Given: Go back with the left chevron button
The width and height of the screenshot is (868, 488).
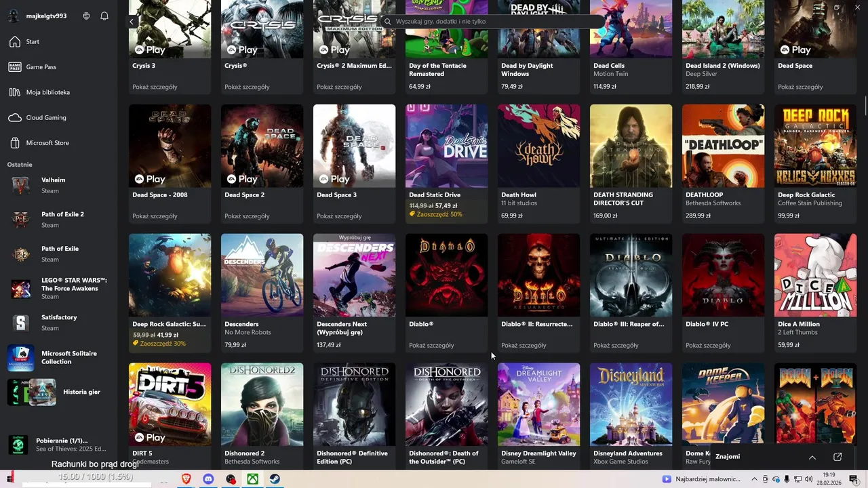Looking at the screenshot, I should (x=132, y=22).
